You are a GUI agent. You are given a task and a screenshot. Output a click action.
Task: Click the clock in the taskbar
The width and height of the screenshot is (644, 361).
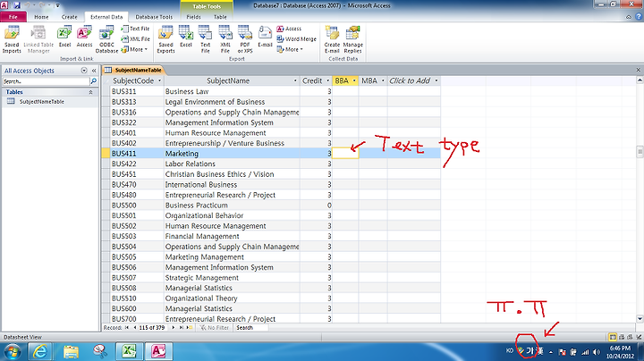[620, 352]
